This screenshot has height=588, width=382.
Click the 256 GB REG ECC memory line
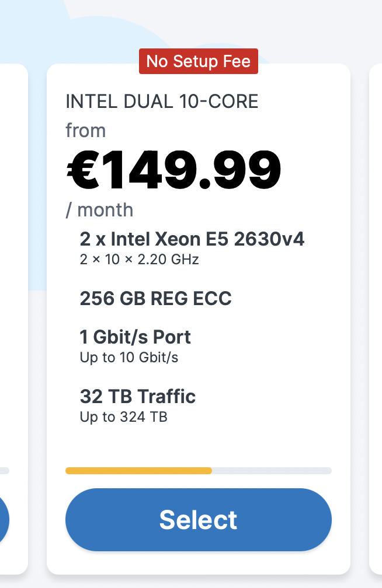pyautogui.click(x=155, y=299)
